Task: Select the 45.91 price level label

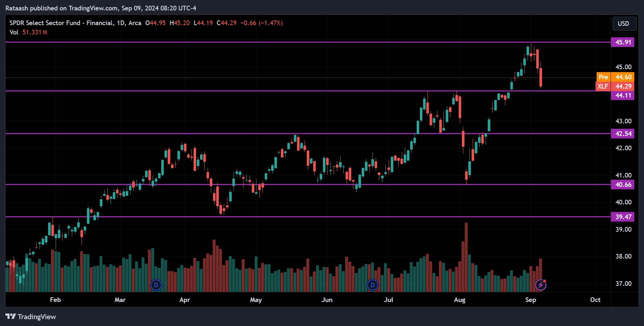Action: click(623, 42)
